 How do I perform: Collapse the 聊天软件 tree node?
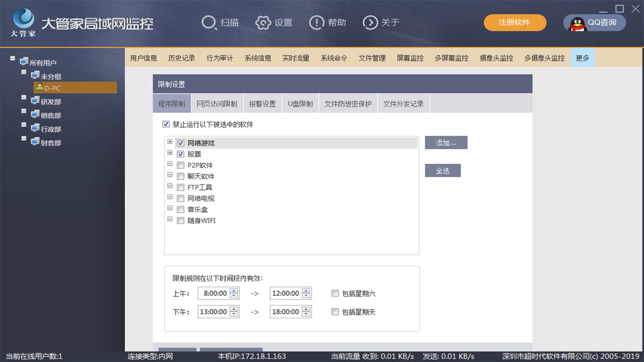[x=170, y=176]
